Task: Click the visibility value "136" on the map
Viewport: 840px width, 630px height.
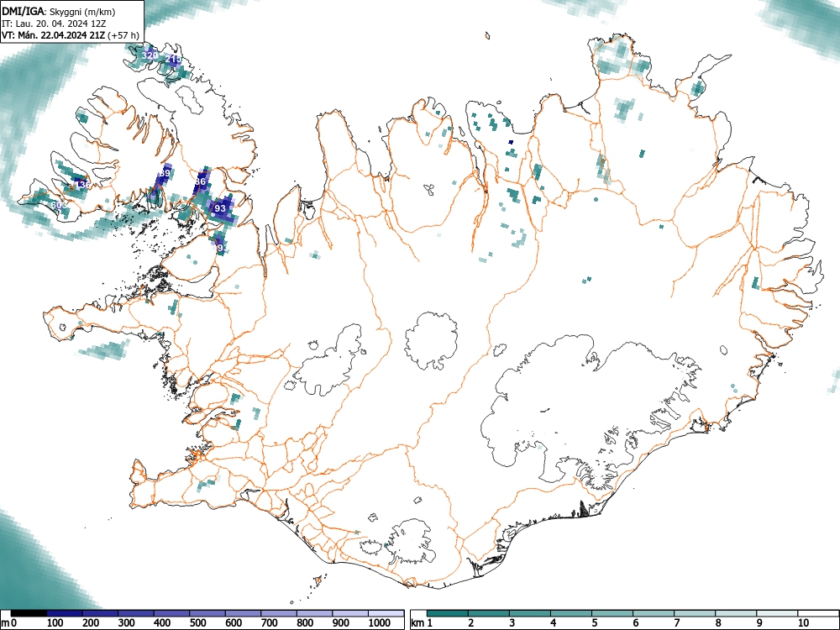Action: [x=82, y=185]
